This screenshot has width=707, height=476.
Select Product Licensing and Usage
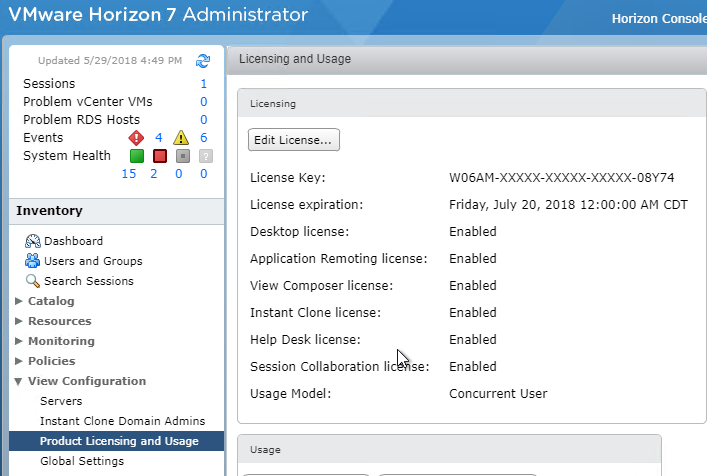[116, 441]
